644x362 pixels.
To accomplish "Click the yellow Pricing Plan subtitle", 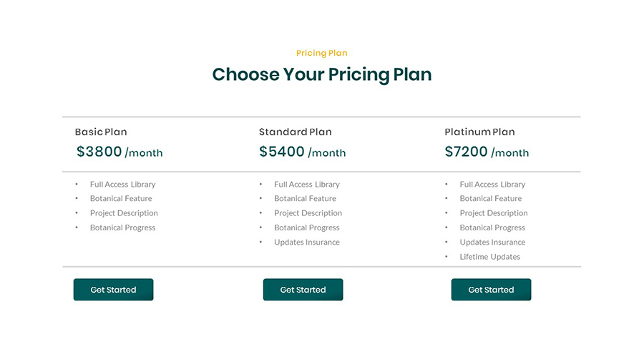I will click(322, 53).
